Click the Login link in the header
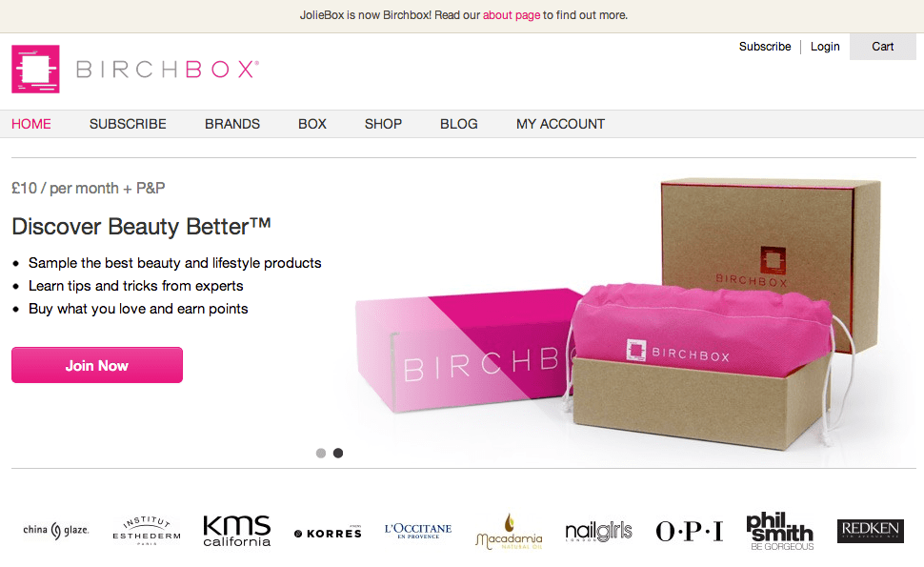The width and height of the screenshot is (924, 567). pos(825,47)
